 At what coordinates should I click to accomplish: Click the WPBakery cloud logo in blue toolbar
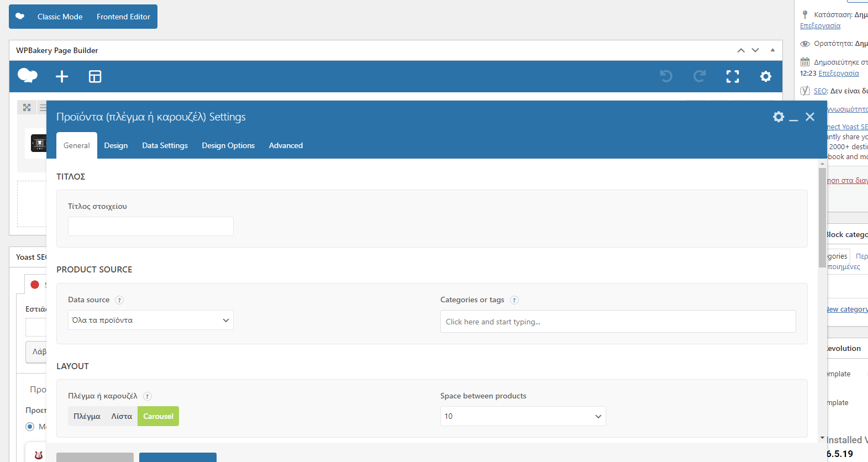point(28,76)
